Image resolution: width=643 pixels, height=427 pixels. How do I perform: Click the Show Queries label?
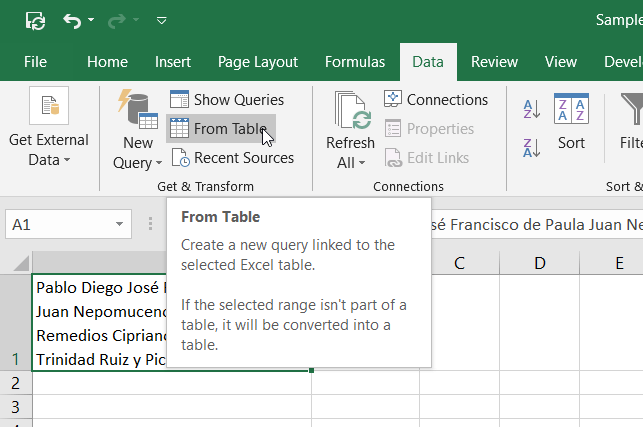[x=239, y=100]
